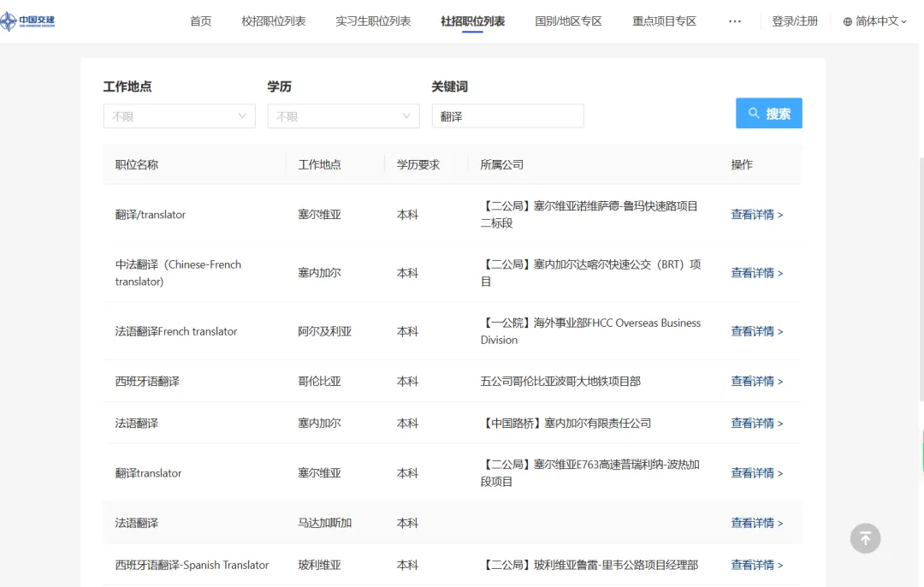Click the job title 法语翻译French translator
924x587 pixels.
(x=176, y=331)
